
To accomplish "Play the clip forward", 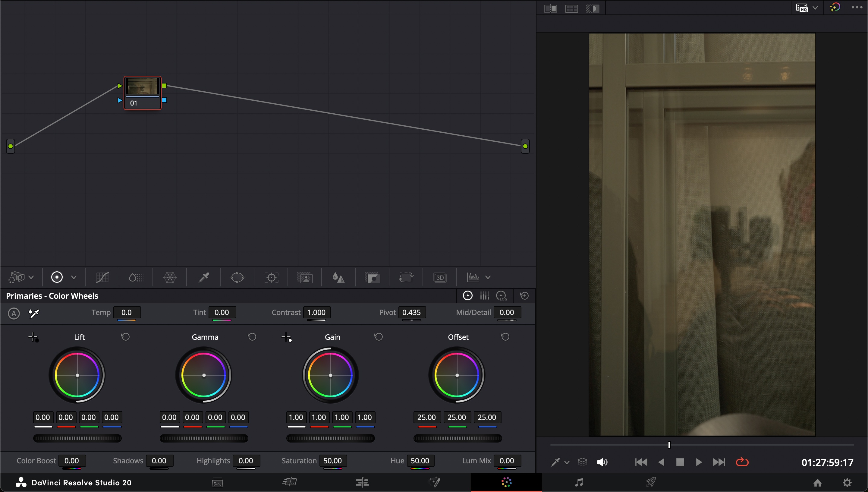I will tap(699, 462).
